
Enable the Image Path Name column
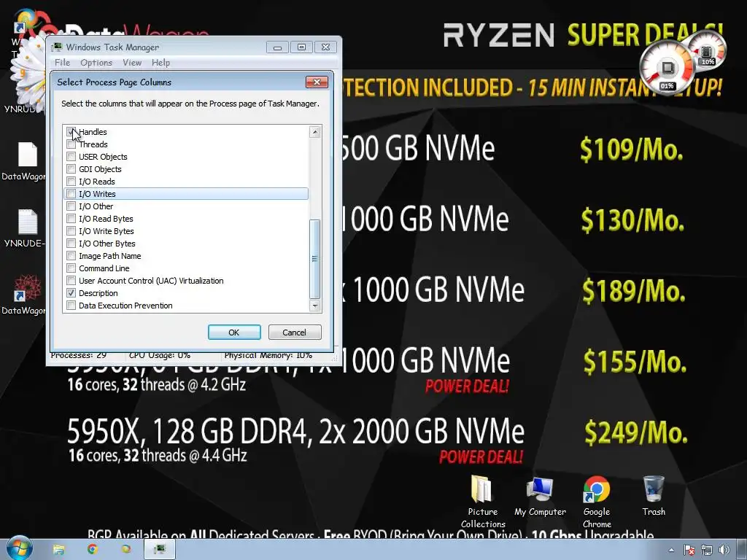click(71, 256)
